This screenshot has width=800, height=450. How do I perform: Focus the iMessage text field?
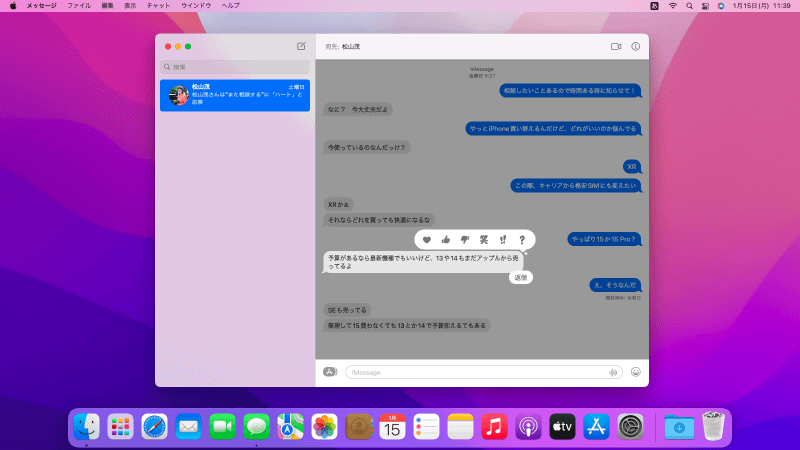click(x=484, y=372)
